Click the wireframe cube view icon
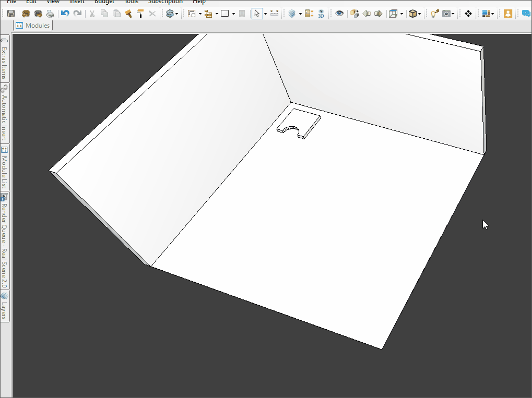 click(x=393, y=14)
